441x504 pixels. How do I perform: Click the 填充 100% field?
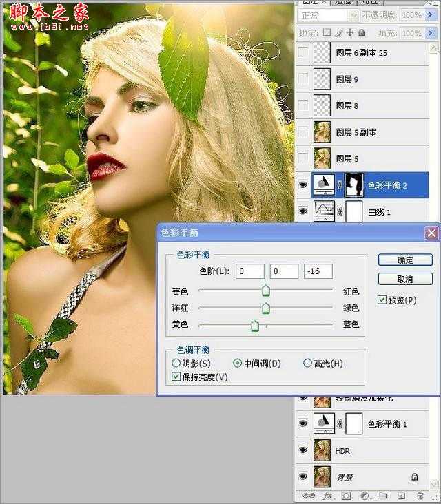[x=412, y=33]
